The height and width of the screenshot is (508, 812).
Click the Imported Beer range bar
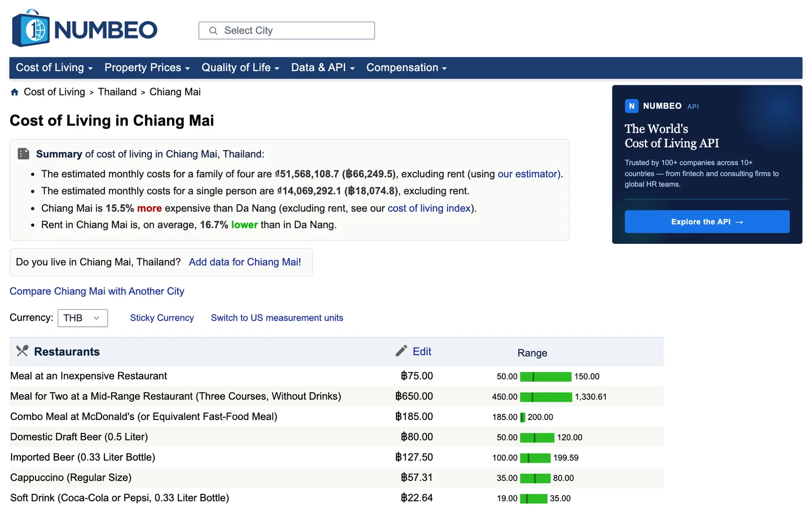point(535,458)
